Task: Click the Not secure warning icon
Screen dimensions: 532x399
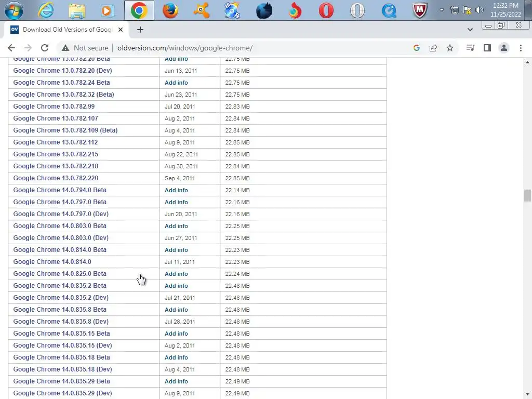Action: point(65,48)
